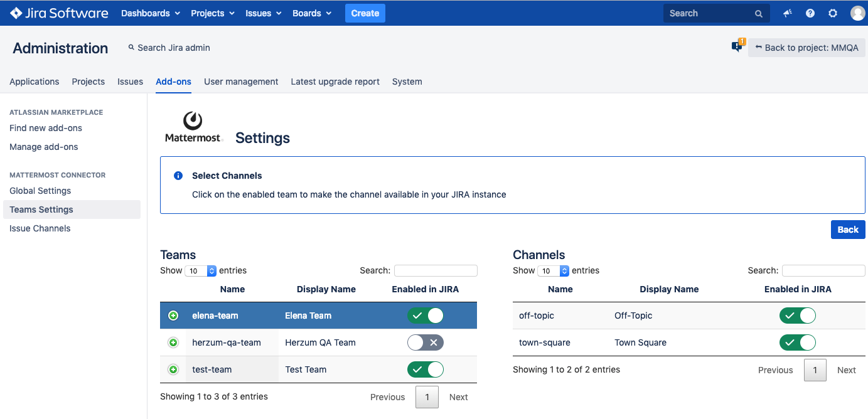Click the Teams search input field
Screen dimensions: 868x419
click(436, 270)
